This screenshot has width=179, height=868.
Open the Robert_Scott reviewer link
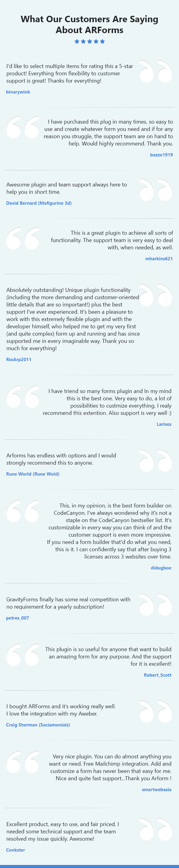pos(157,675)
